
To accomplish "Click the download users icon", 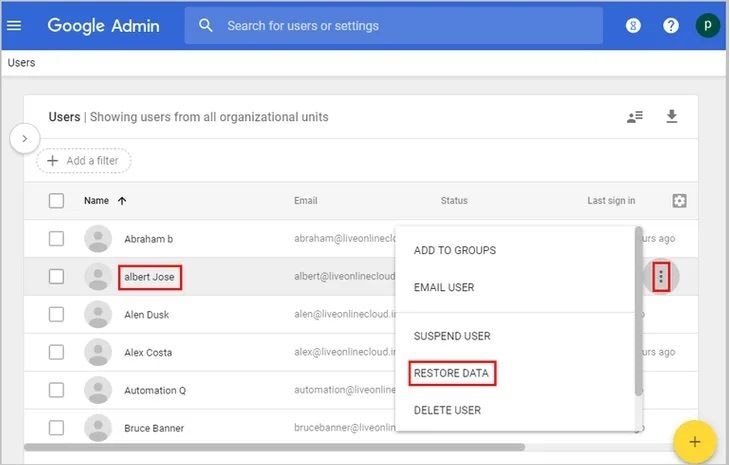I will point(672,117).
